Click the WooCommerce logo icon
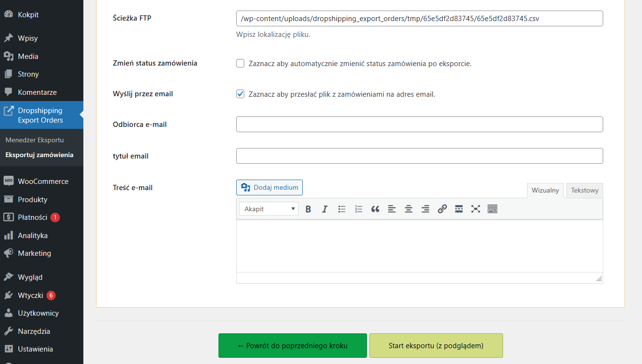642x364 pixels. pyautogui.click(x=8, y=181)
